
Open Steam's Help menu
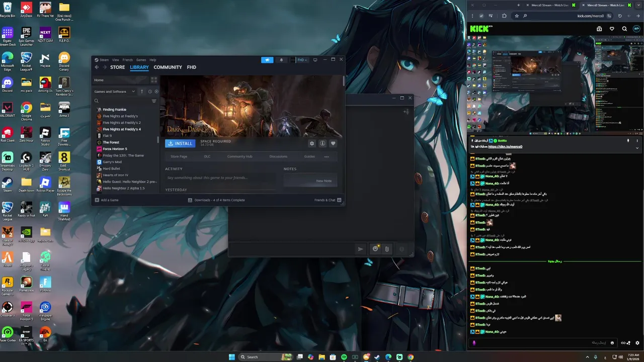[x=153, y=60]
